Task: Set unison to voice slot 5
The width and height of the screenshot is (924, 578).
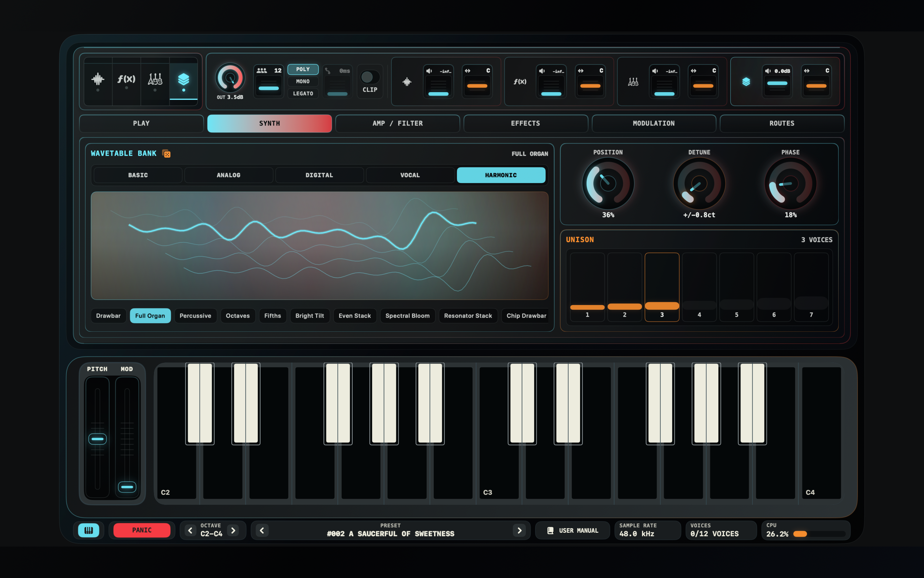Action: pos(737,287)
